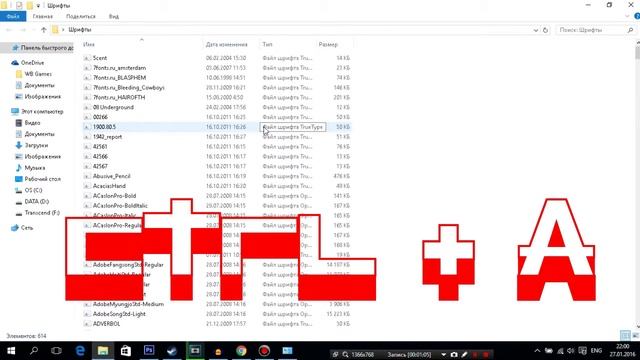Click font icon beside 42561
This screenshot has width=640, height=360.
[x=87, y=147]
